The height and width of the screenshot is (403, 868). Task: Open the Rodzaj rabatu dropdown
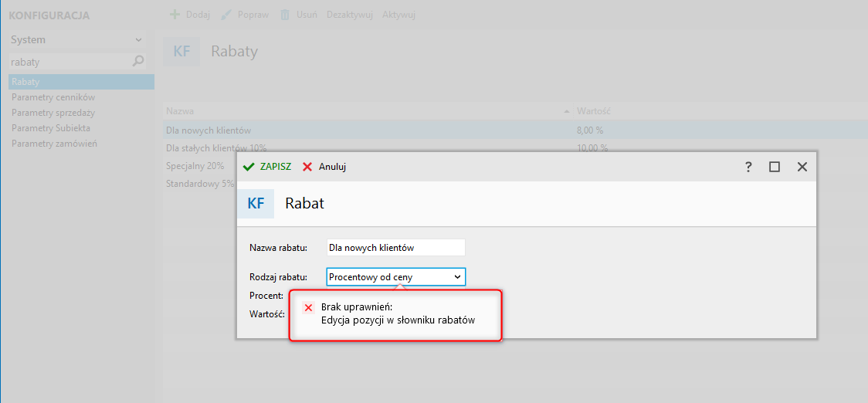pyautogui.click(x=396, y=276)
